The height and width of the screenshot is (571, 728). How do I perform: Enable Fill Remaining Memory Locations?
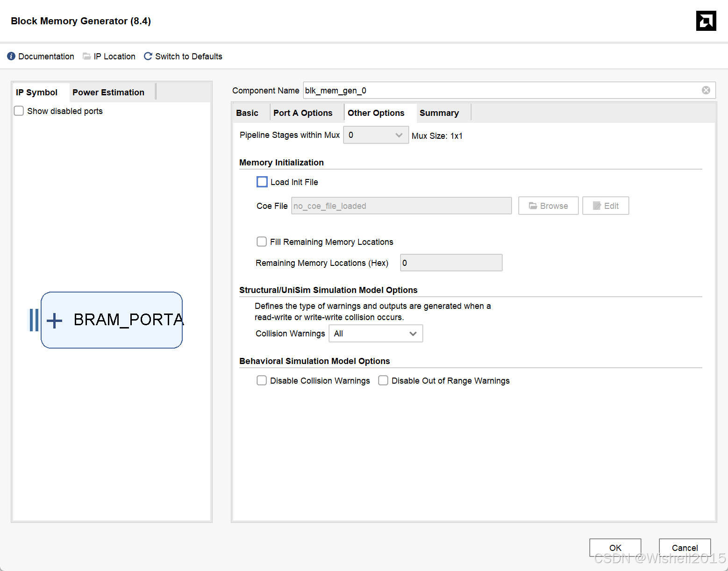tap(262, 242)
